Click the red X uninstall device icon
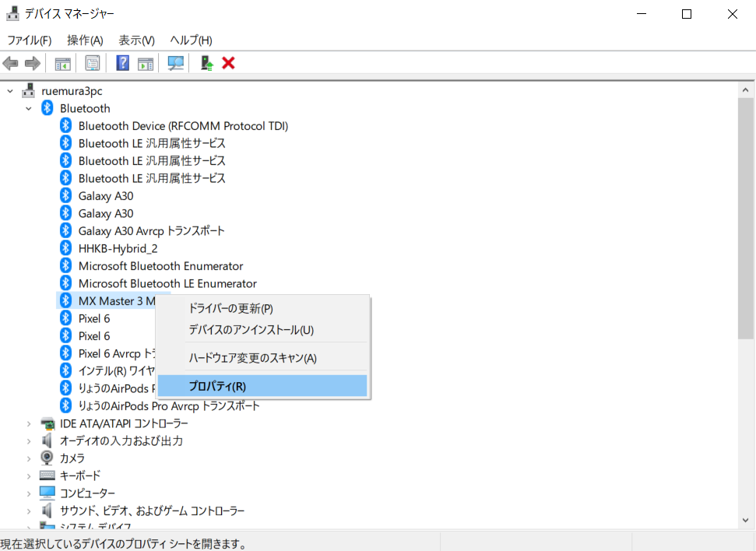756x551 pixels. point(229,63)
